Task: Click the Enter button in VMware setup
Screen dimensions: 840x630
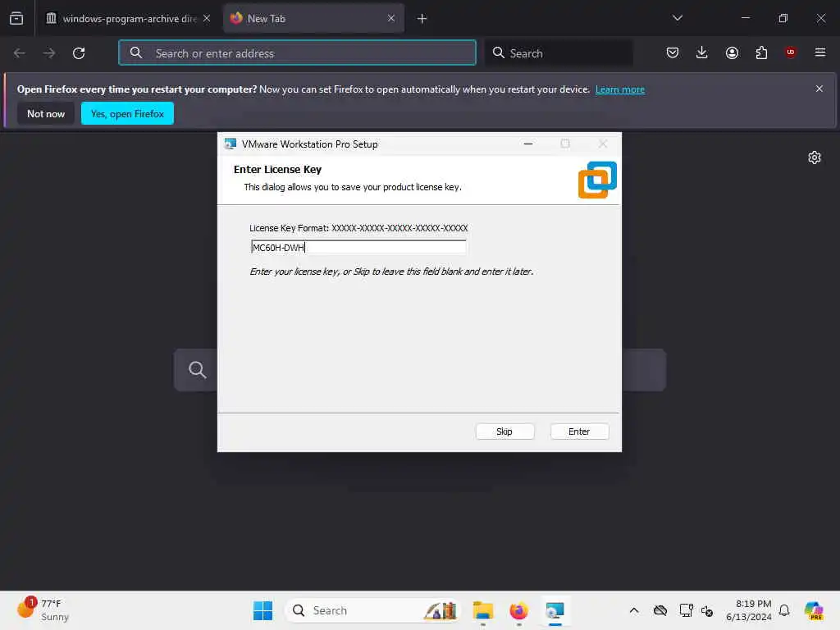Action: (579, 431)
